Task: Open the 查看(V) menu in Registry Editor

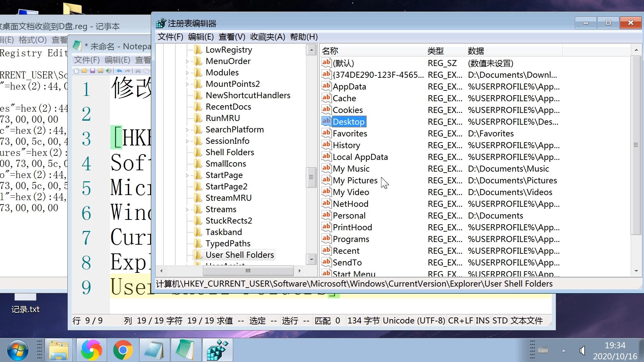Action: (231, 37)
